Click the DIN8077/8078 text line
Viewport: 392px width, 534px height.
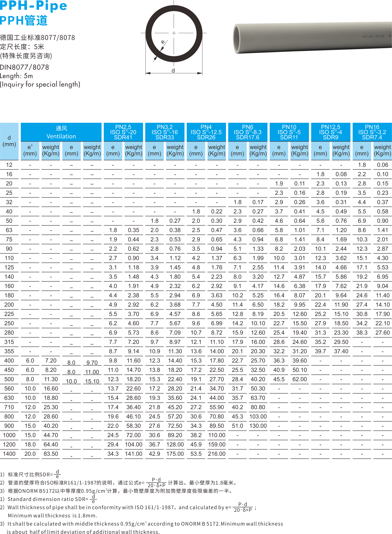coord(24,67)
